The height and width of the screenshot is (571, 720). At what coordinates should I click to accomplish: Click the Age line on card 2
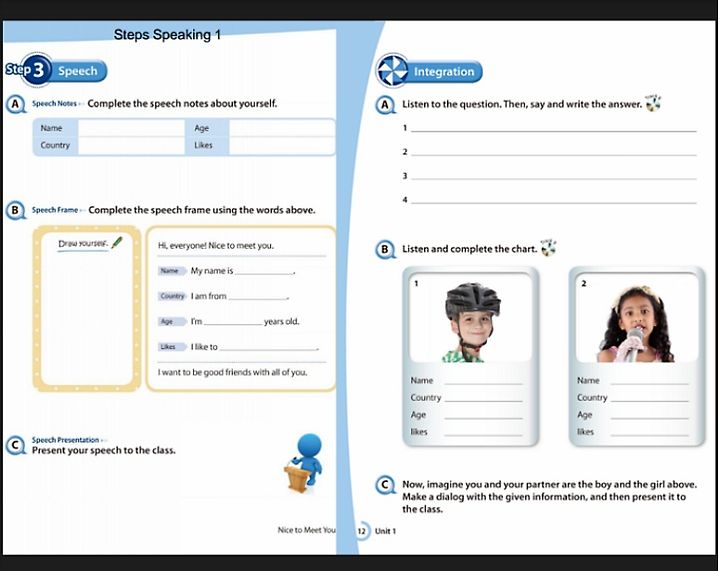click(x=650, y=414)
